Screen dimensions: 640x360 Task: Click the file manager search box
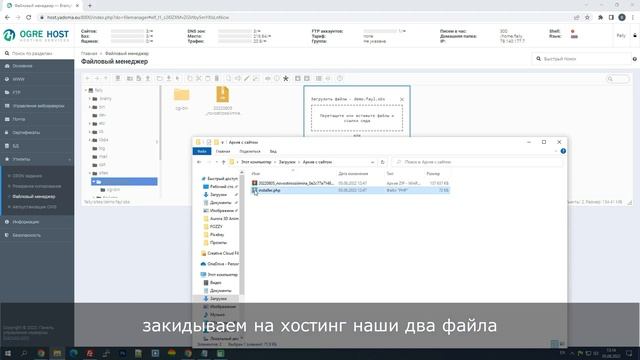618,79
